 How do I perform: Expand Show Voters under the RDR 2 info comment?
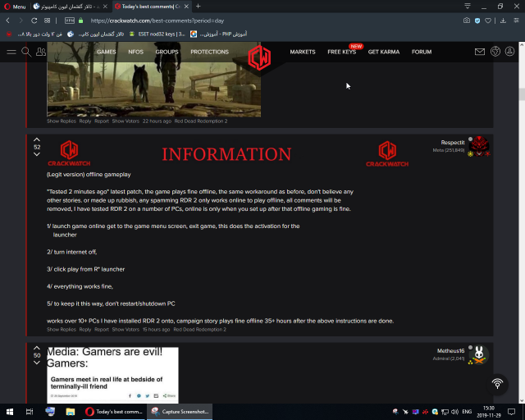tap(126, 329)
